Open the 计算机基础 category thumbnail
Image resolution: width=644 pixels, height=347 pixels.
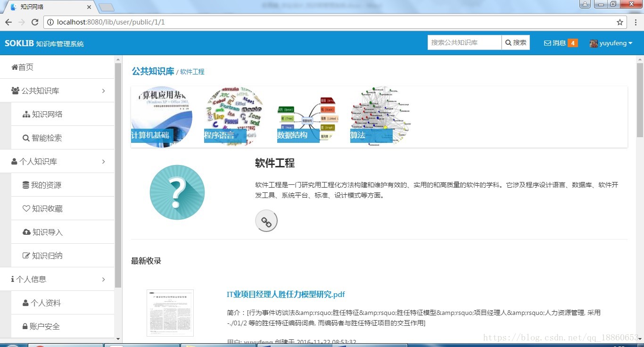162,117
